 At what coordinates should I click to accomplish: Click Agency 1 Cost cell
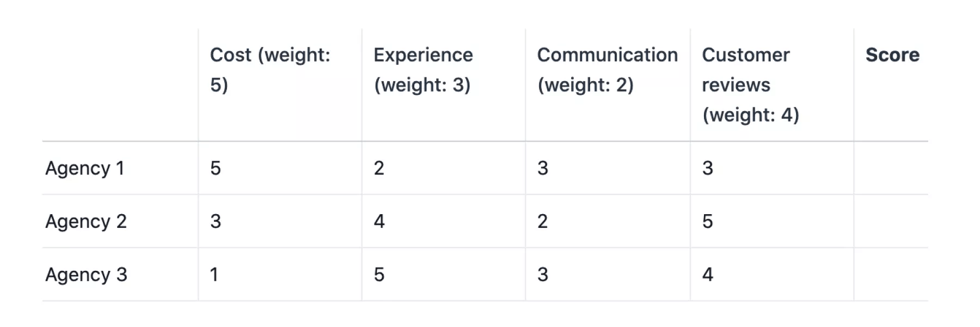click(x=216, y=168)
